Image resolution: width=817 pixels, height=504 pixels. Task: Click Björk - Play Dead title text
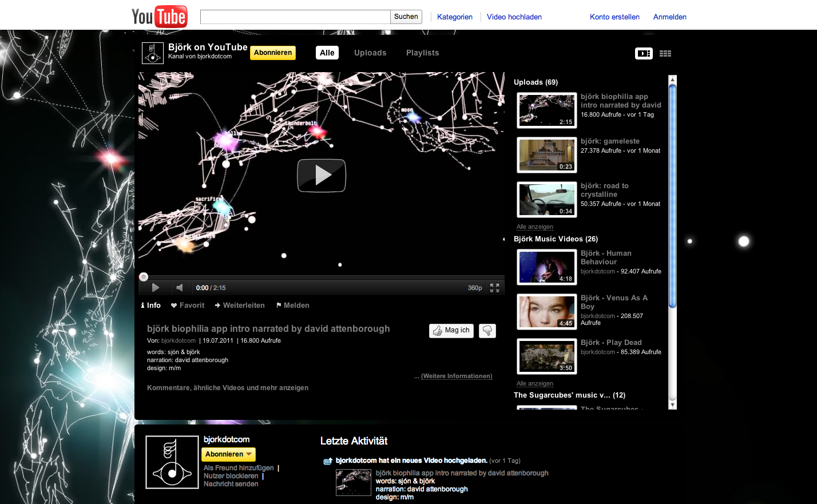click(611, 343)
